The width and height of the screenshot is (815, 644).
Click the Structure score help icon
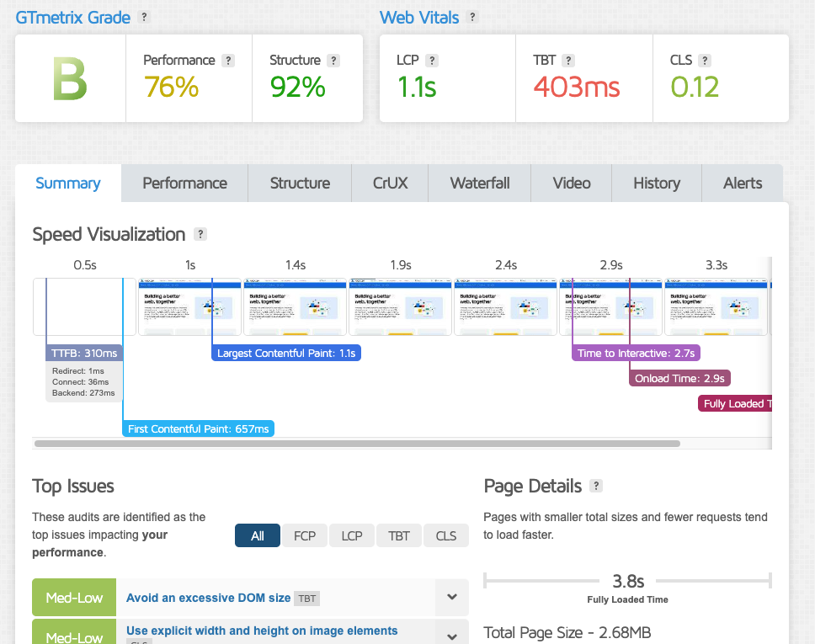click(x=333, y=61)
